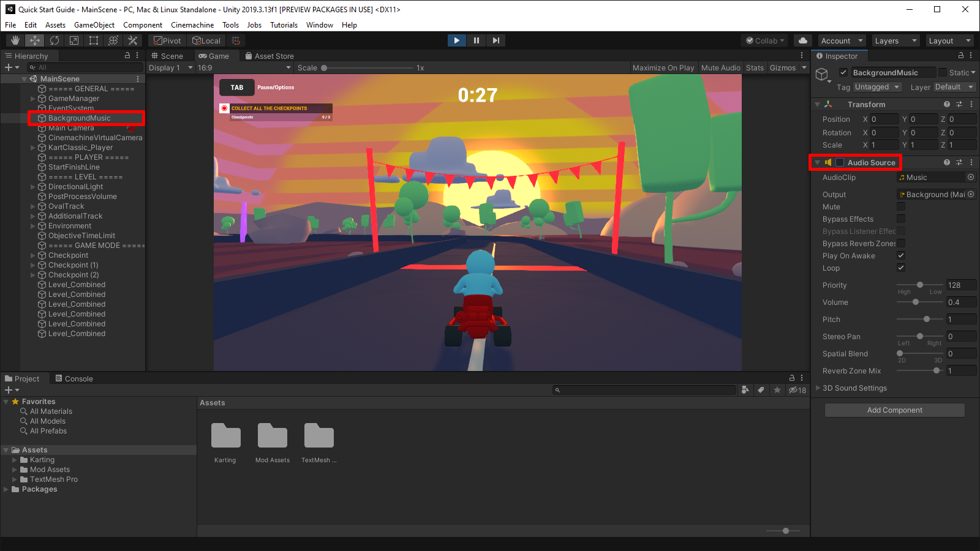Enable the Mute checkbox on Audio Source
980x551 pixels.
[901, 206]
